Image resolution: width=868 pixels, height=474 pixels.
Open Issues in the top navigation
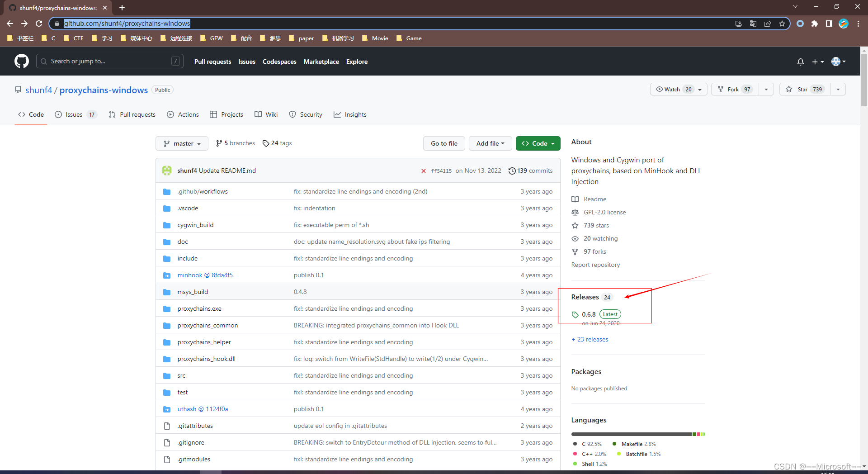[247, 62]
